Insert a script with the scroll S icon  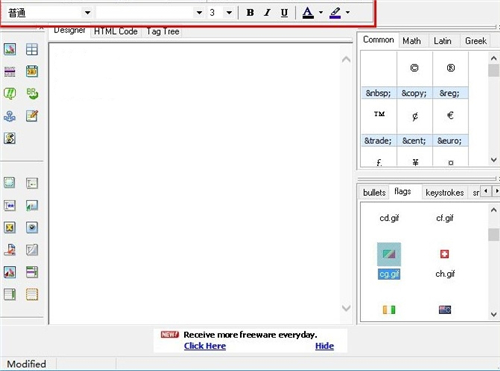10,138
